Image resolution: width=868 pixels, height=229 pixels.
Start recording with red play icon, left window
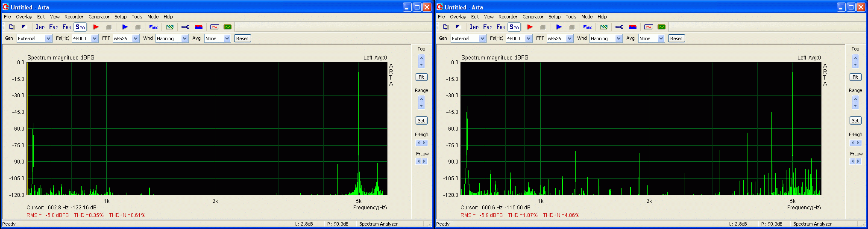click(96, 27)
